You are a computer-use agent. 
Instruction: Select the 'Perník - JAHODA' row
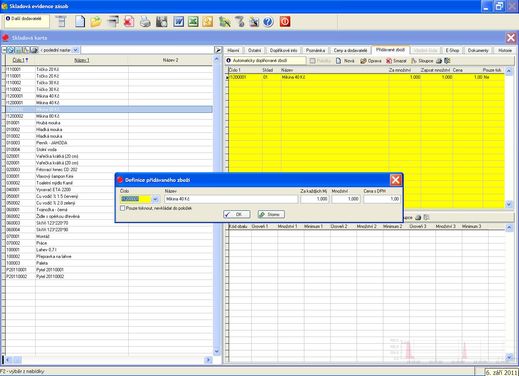tap(109, 143)
